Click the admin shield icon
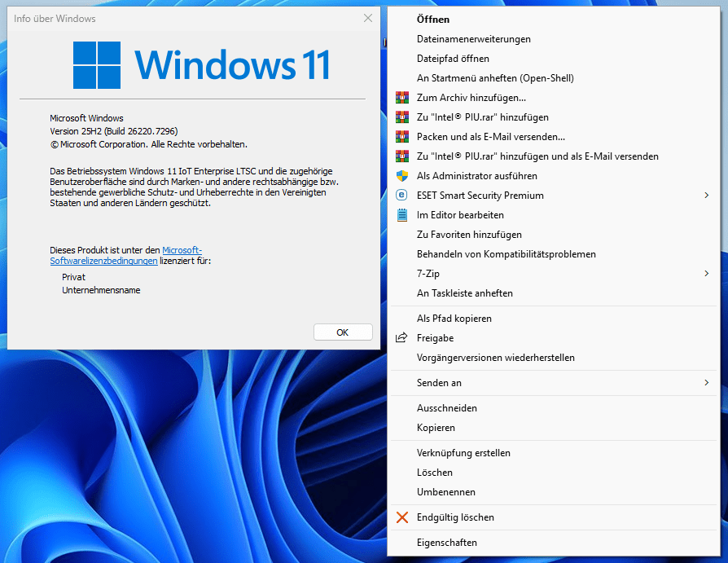This screenshot has width=728, height=563. [x=402, y=176]
